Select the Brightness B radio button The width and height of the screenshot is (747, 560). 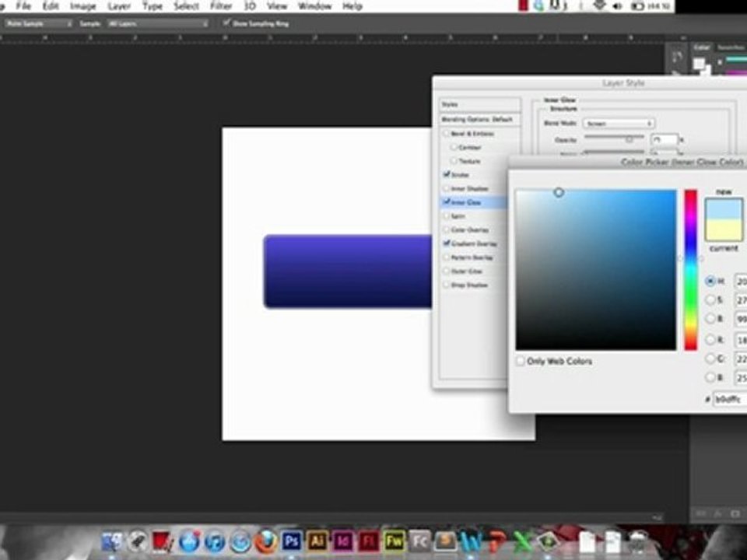710,318
